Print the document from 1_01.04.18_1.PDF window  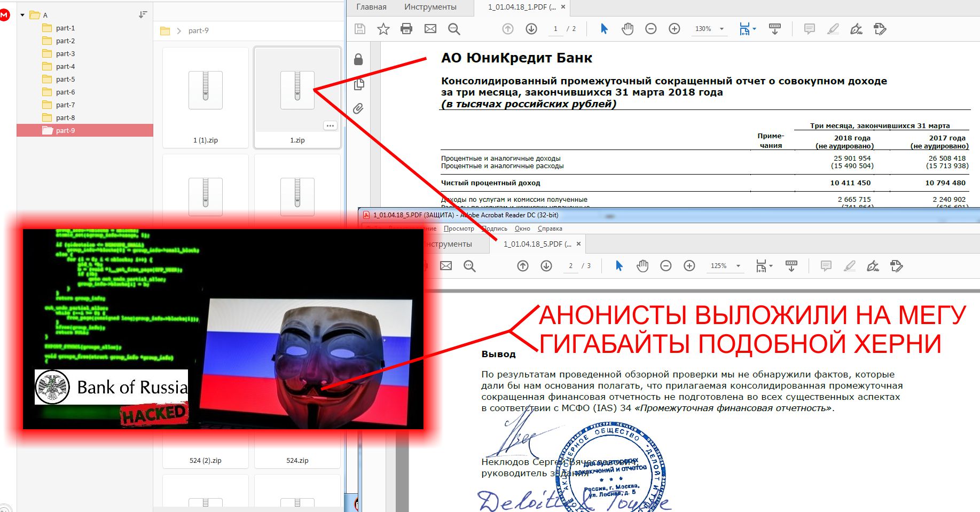tap(406, 29)
